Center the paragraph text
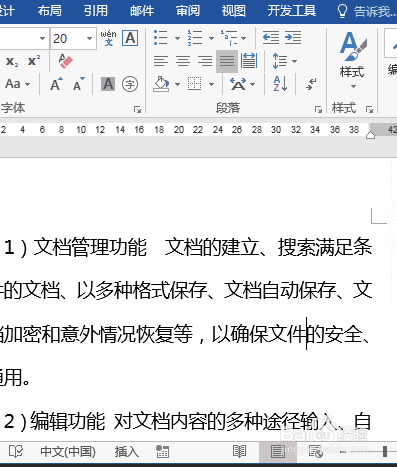 point(183,61)
